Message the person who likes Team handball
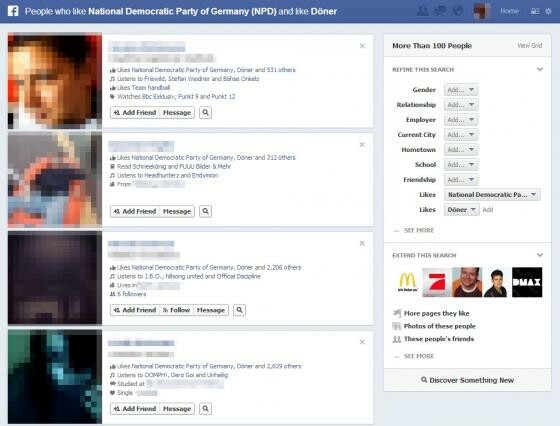Viewport: 560px width, 426px height. pos(177,112)
